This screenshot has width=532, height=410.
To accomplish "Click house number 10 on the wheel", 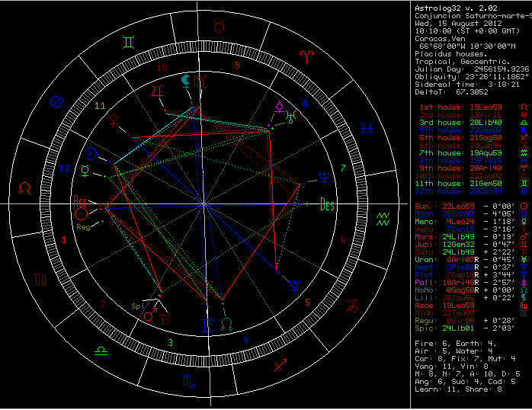I will point(162,68).
